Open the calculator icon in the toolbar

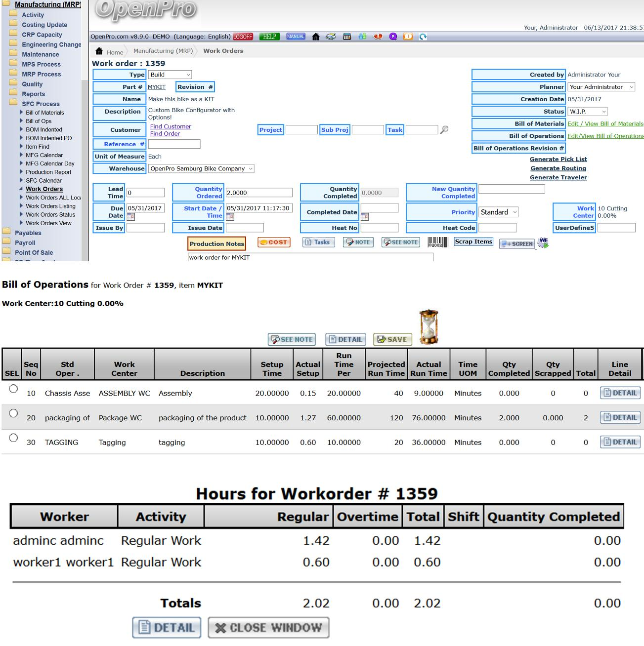click(347, 37)
